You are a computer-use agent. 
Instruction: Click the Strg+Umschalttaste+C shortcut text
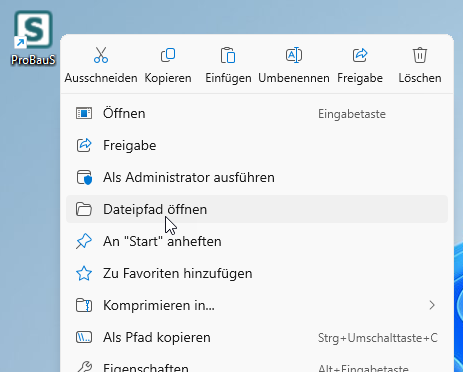[378, 338]
